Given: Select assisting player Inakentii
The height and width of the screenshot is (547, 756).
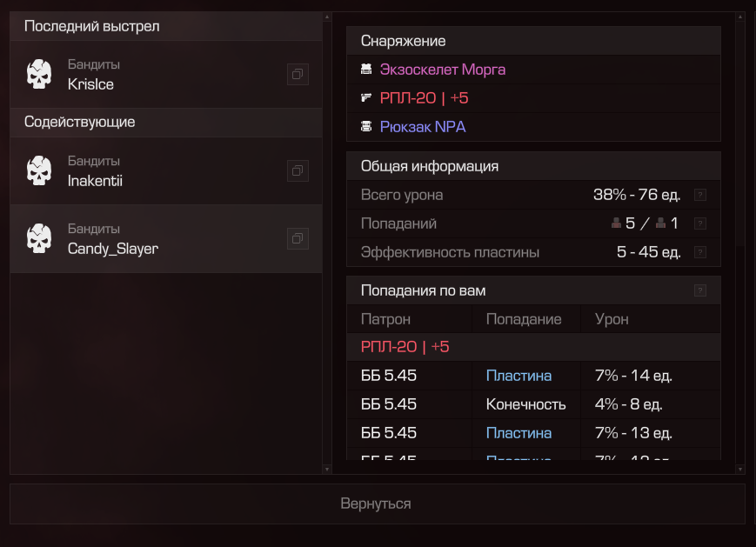Looking at the screenshot, I should [166, 170].
